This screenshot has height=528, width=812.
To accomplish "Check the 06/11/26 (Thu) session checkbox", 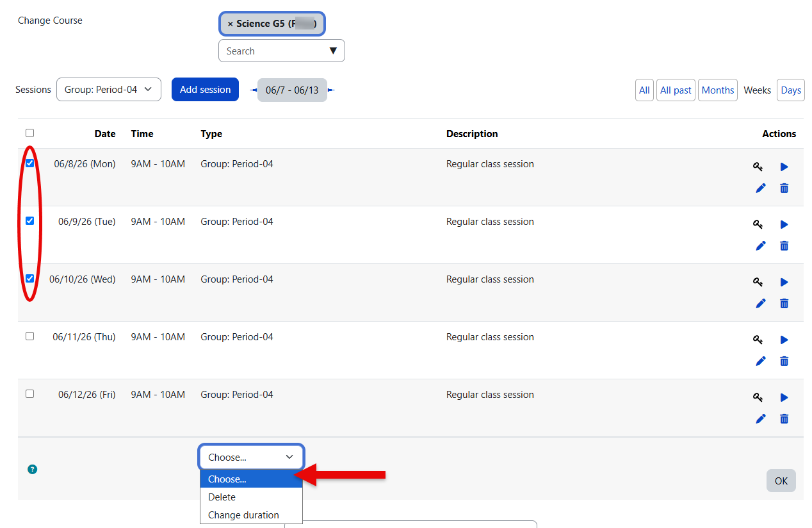I will (29, 336).
